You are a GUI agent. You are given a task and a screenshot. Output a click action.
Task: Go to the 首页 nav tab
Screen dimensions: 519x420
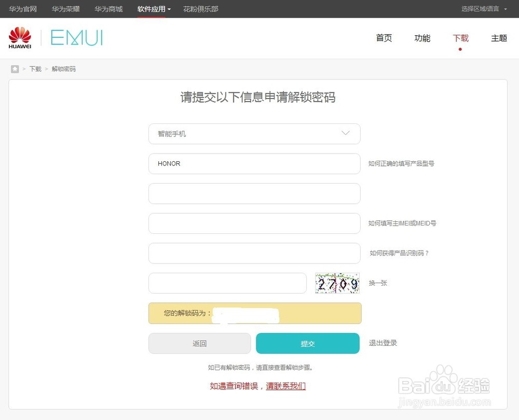[384, 38]
